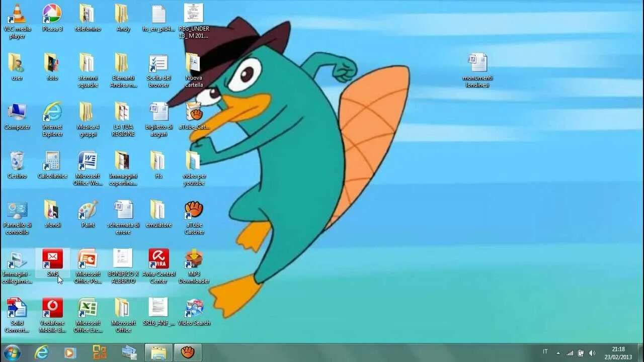
Task: Select the Paint shortcut
Action: tap(88, 214)
